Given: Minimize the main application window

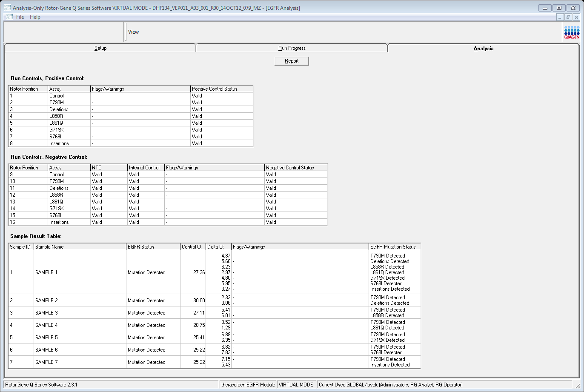Looking at the screenshot, I should [545, 8].
